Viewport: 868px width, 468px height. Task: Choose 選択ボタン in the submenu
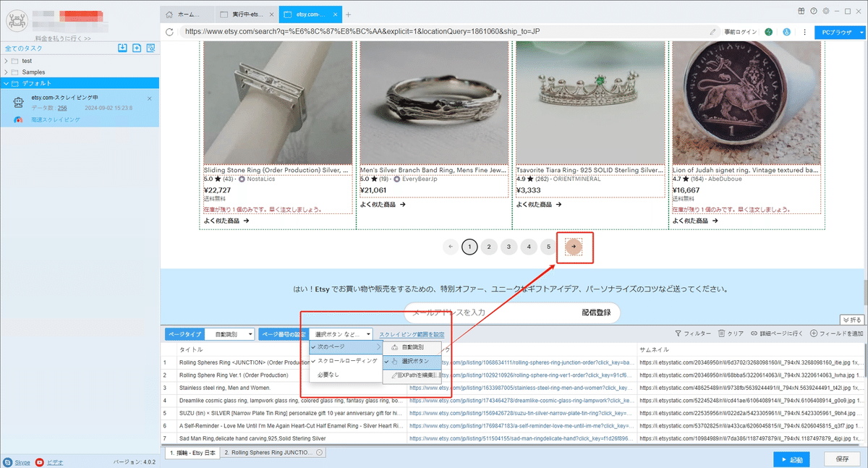[x=411, y=360]
